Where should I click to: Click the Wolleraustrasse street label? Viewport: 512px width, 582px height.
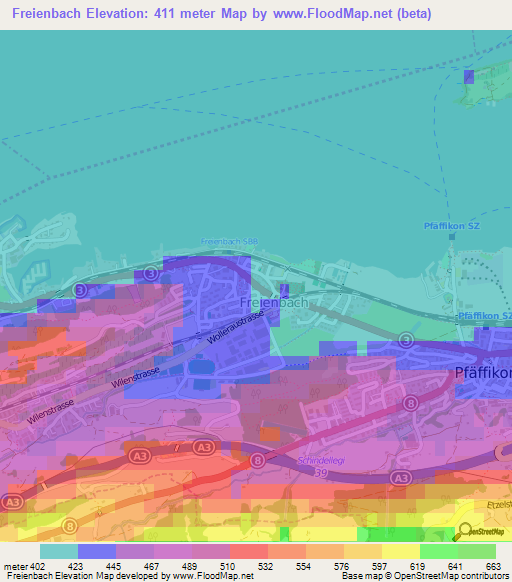pyautogui.click(x=235, y=327)
